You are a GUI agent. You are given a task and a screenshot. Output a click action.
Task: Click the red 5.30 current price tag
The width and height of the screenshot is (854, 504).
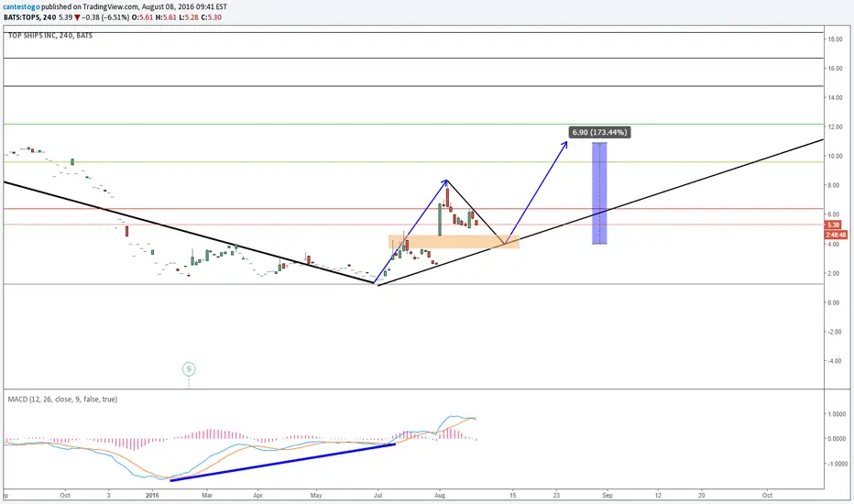(x=833, y=225)
